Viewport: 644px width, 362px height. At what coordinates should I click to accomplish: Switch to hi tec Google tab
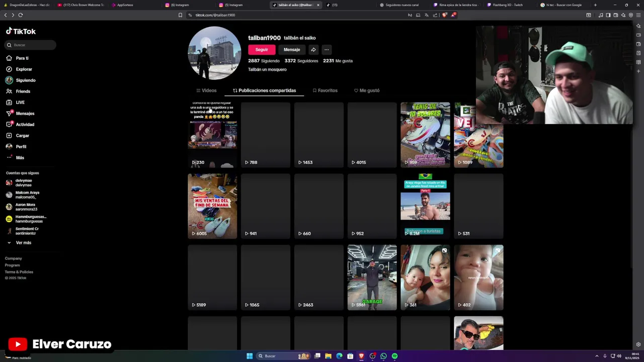pos(563,5)
